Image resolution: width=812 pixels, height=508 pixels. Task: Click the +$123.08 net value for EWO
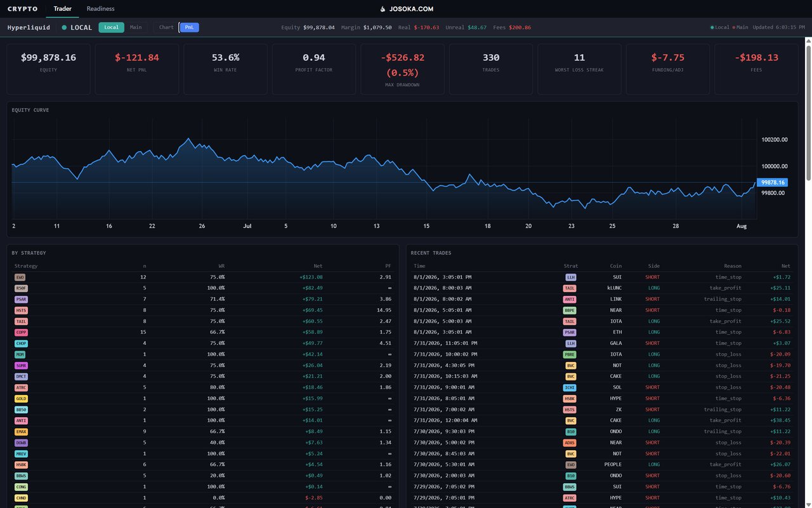311,277
